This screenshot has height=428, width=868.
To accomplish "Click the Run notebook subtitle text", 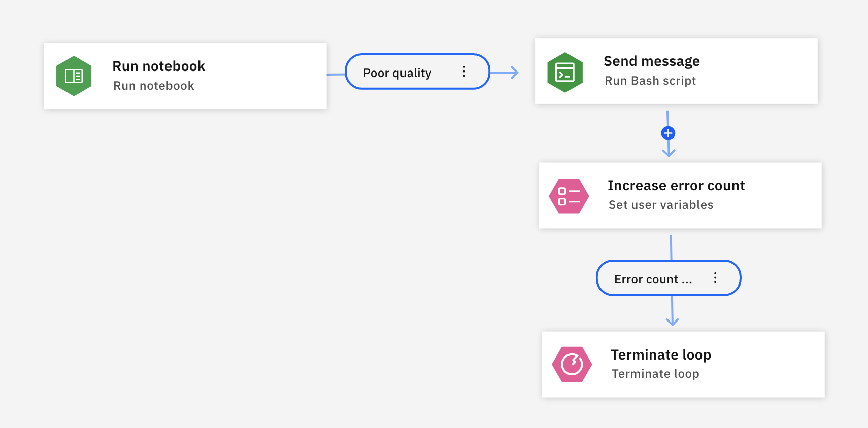I will point(154,86).
